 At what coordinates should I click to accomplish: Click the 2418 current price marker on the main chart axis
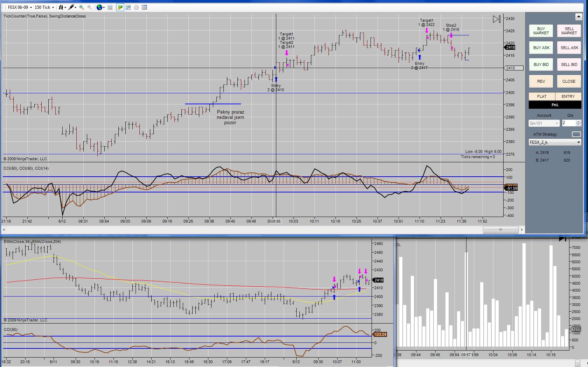coord(510,47)
